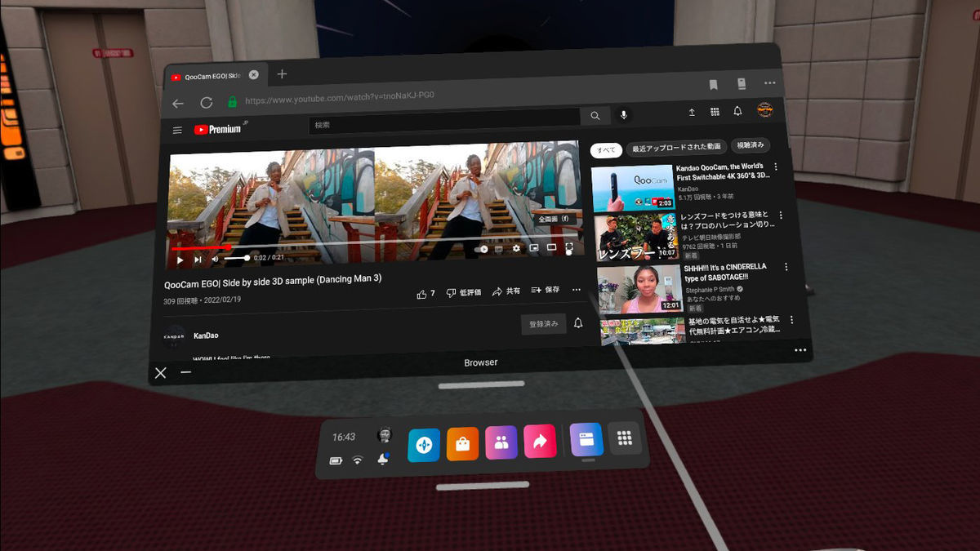
Task: Toggle the autoplay switch in player
Action: pyautogui.click(x=482, y=249)
